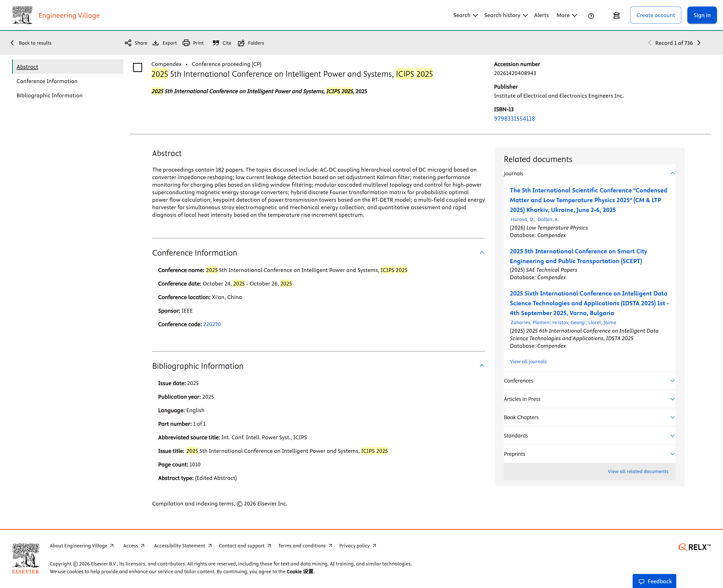This screenshot has width=723, height=588.
Task: Click the Print icon
Action: tap(186, 43)
